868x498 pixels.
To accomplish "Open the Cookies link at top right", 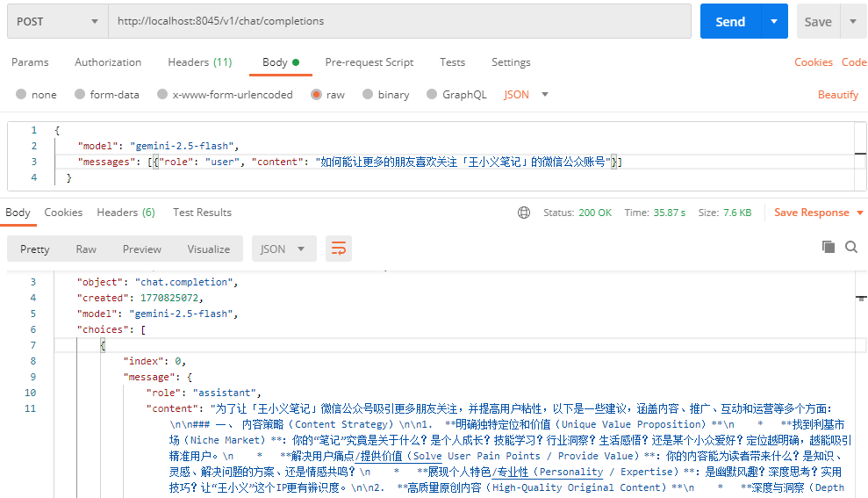I will tap(813, 62).
